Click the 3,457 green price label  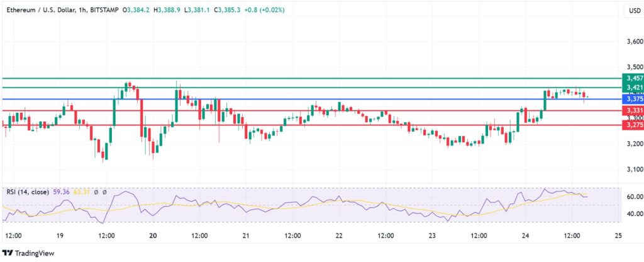(x=632, y=78)
